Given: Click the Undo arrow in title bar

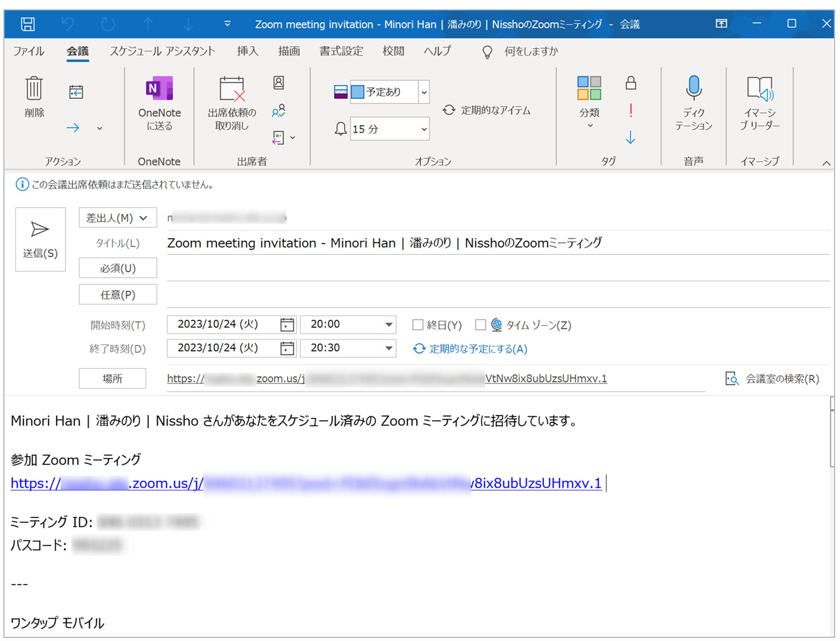Looking at the screenshot, I should [68, 24].
